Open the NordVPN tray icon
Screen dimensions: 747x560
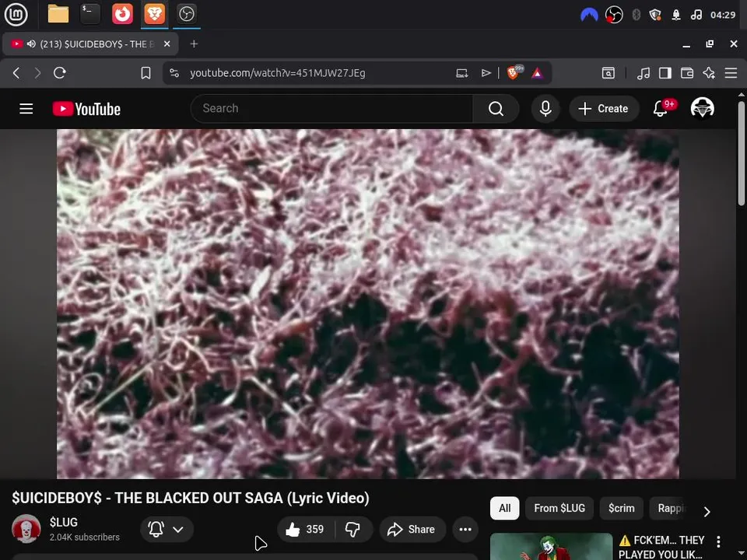589,15
